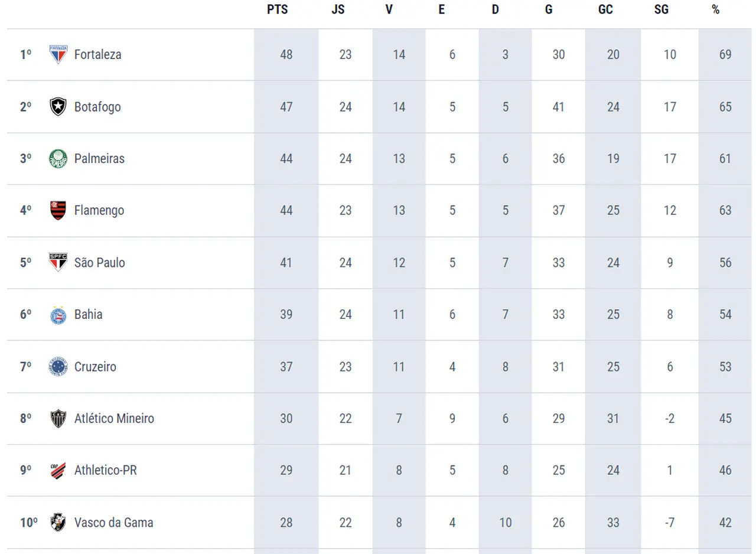Open the Palmeiras team link

99,158
